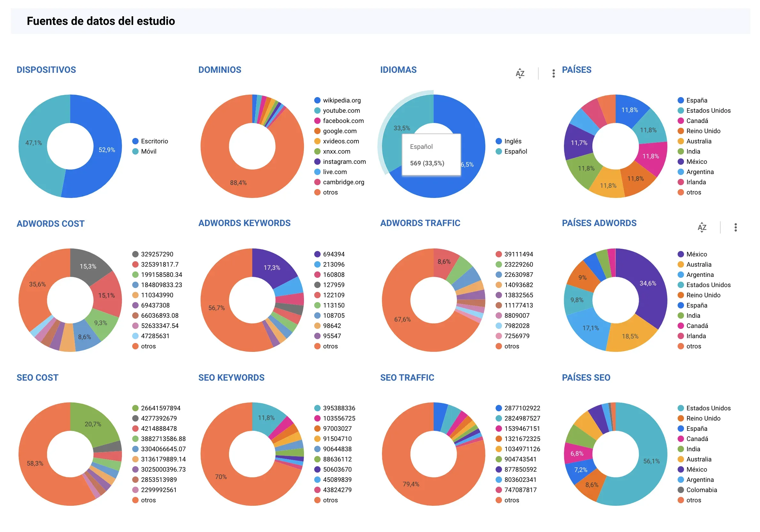
Task: Click the 20,7% green slice in SEO COST
Action: point(93,424)
